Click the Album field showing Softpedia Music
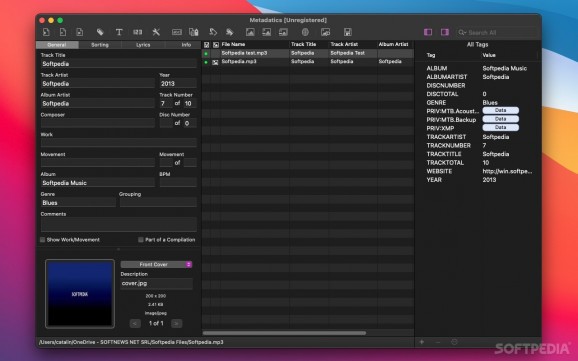Viewport: 578px width, 361px height. point(98,183)
